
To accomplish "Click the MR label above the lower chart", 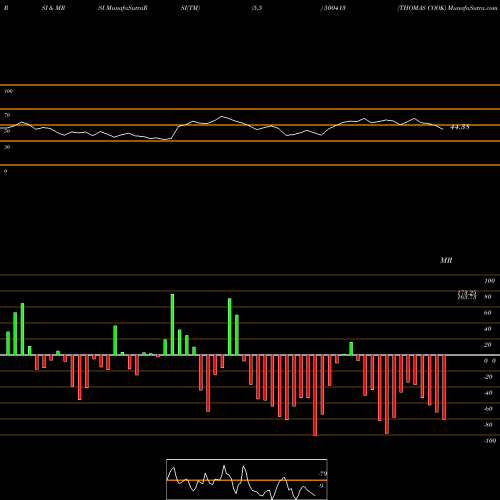I will pos(446,260).
